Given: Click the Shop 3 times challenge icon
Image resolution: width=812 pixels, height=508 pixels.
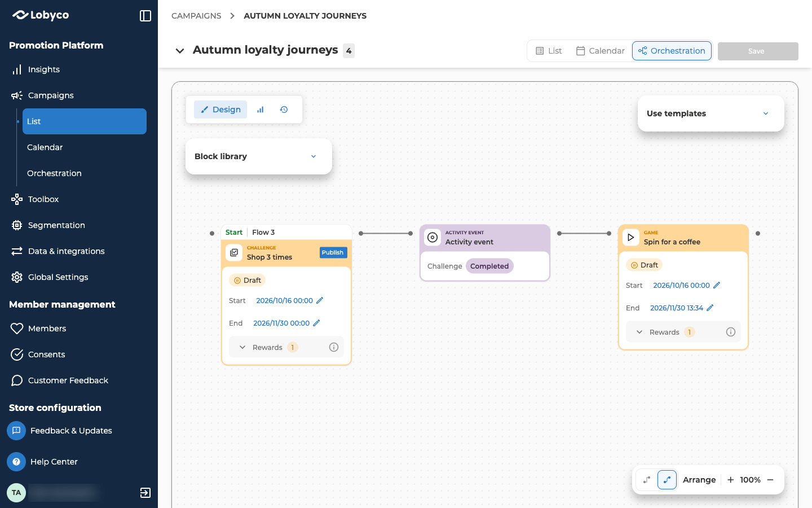Looking at the screenshot, I should click(x=234, y=252).
